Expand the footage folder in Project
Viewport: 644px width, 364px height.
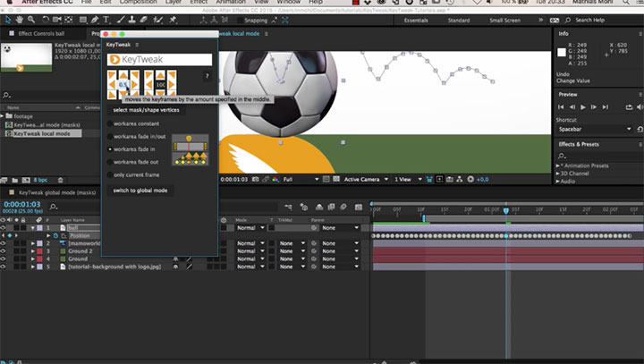pos(3,116)
